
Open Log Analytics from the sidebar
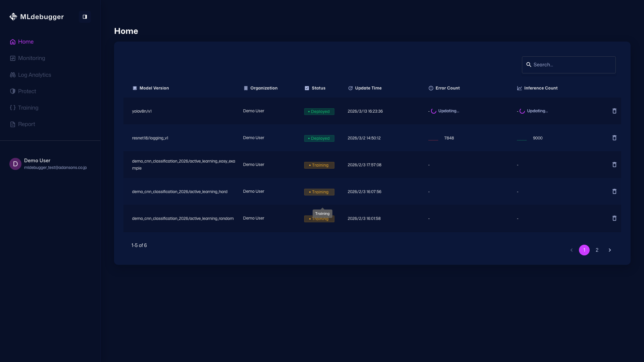[34, 75]
